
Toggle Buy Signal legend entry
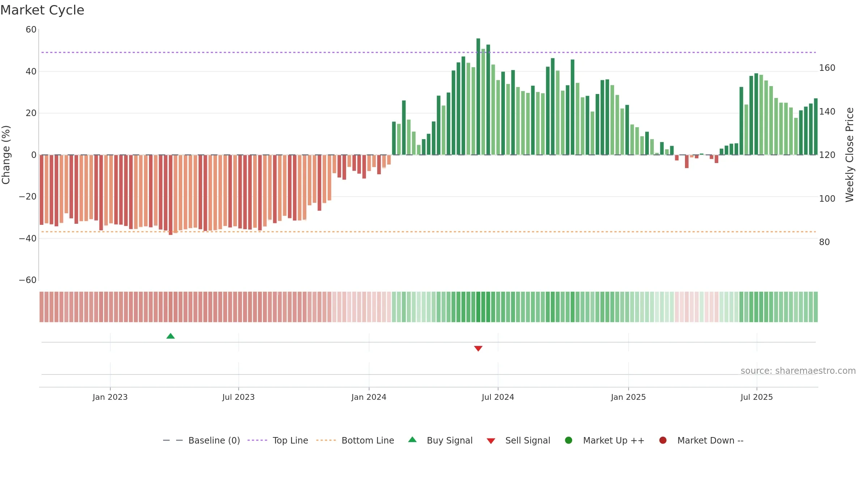coord(440,440)
